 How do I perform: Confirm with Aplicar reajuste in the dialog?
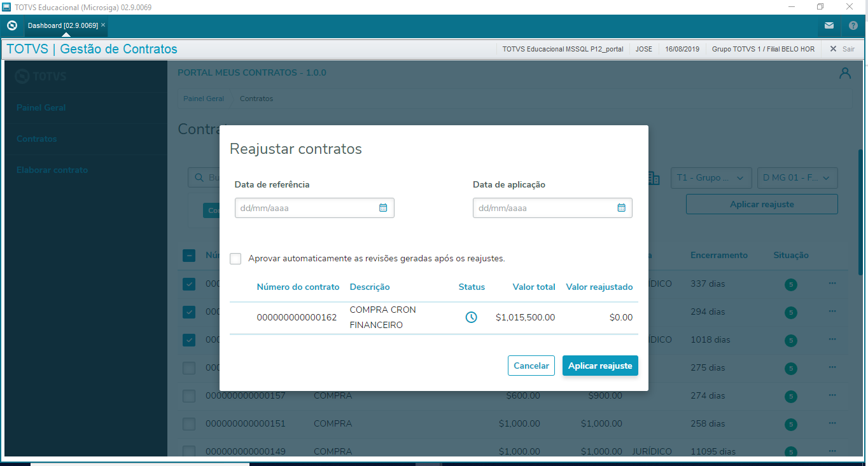tap(600, 366)
